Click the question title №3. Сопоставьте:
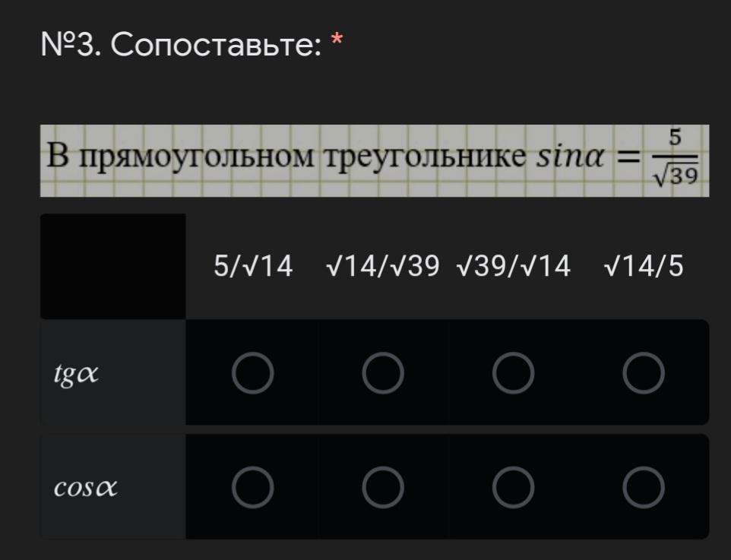The height and width of the screenshot is (560, 731). [180, 47]
